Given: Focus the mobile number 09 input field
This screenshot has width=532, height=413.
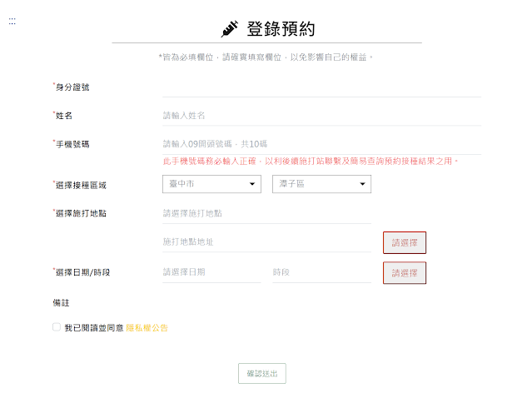Looking at the screenshot, I should click(321, 144).
